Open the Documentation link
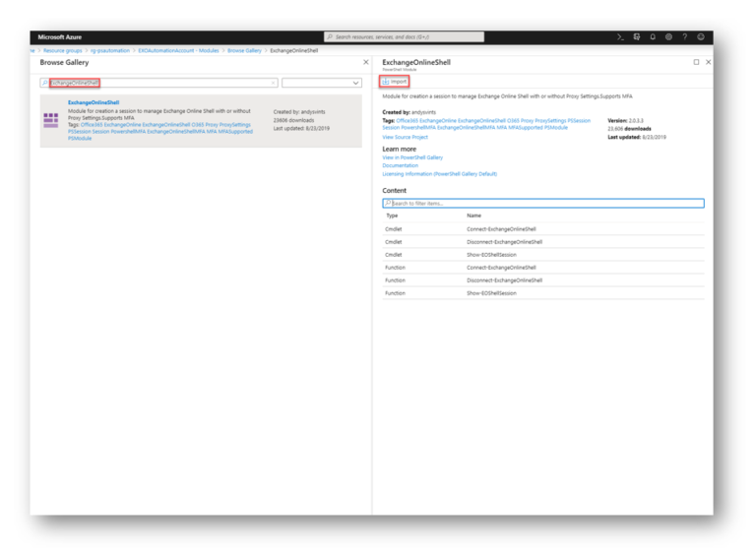This screenshot has width=756, height=553. pyautogui.click(x=401, y=166)
